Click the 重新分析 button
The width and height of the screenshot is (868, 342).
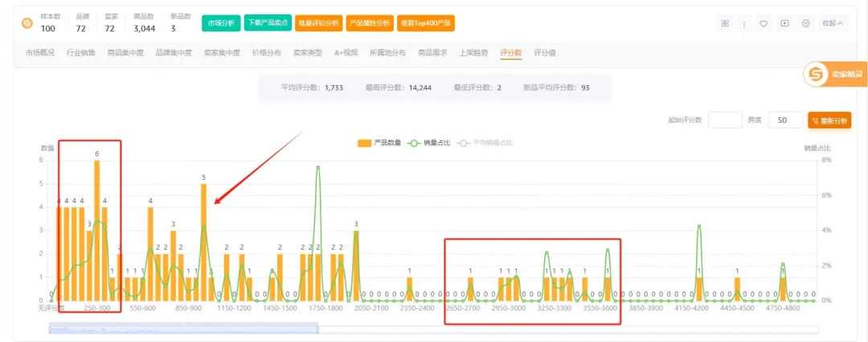[829, 120]
